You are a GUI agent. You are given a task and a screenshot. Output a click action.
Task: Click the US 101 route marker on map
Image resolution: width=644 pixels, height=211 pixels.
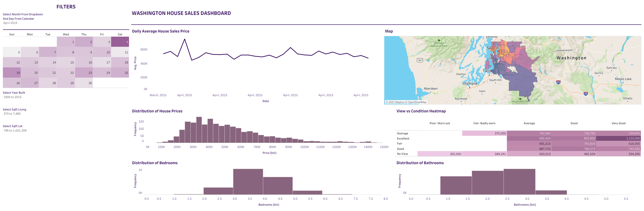pyautogui.click(x=420, y=60)
